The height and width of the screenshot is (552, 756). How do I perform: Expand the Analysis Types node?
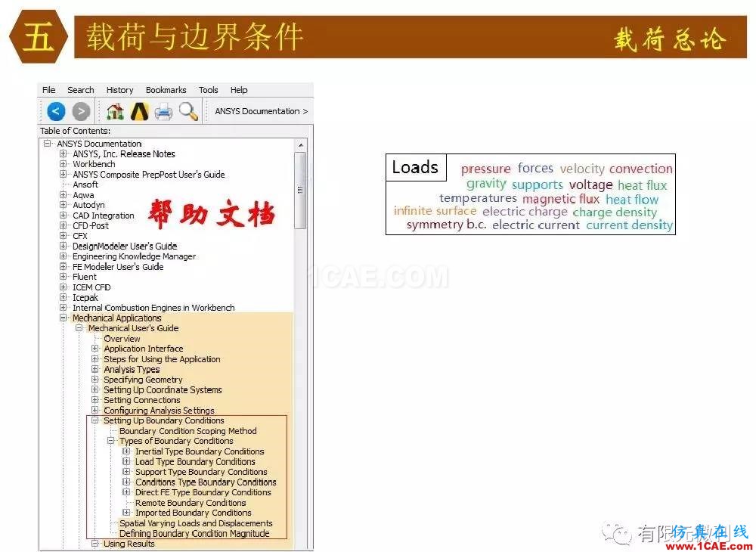[x=95, y=369]
